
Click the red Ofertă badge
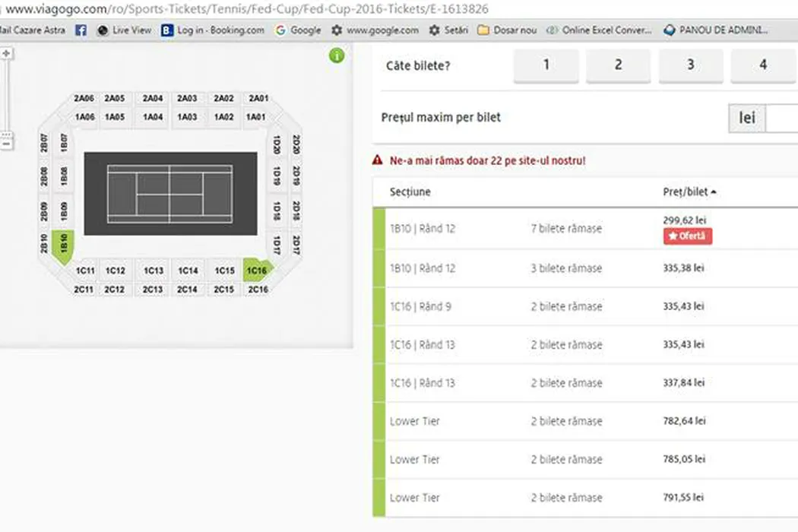(687, 236)
